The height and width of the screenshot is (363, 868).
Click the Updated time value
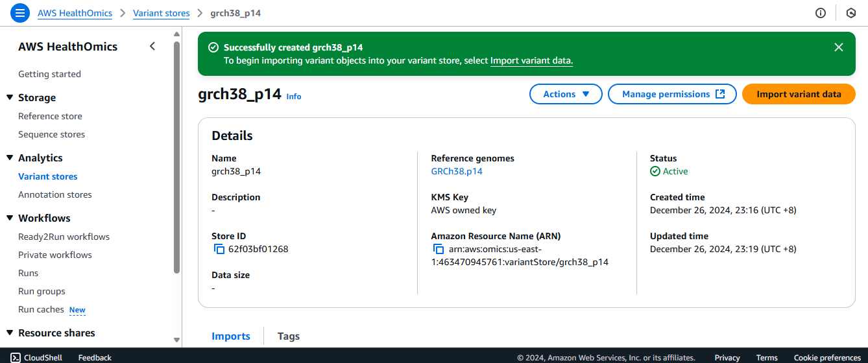(x=723, y=249)
